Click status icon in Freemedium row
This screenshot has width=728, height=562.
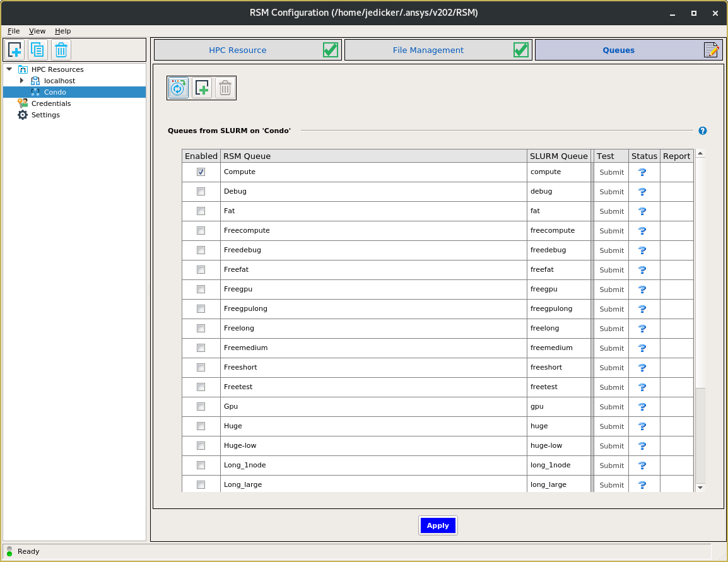643,348
